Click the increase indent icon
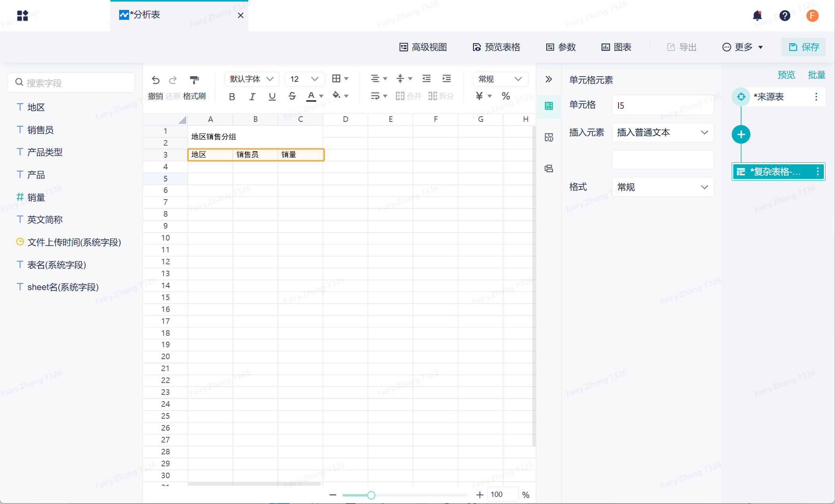This screenshot has height=504, width=835. point(446,79)
